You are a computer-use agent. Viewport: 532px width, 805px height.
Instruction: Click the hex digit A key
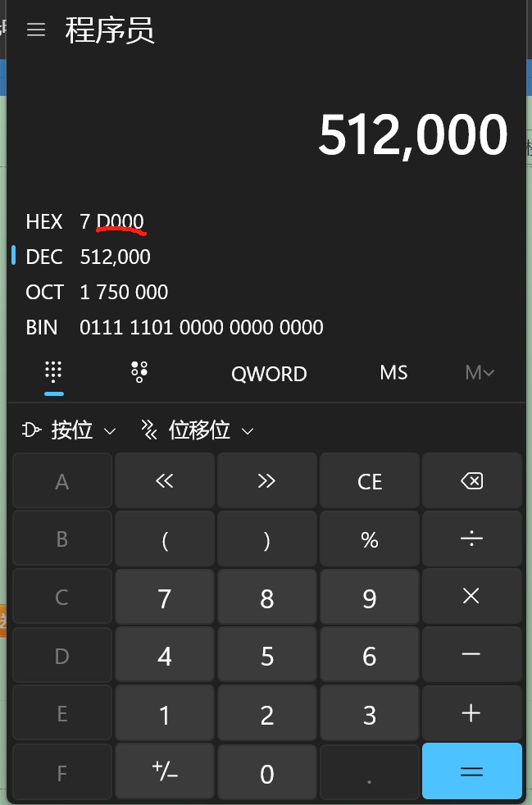point(62,481)
